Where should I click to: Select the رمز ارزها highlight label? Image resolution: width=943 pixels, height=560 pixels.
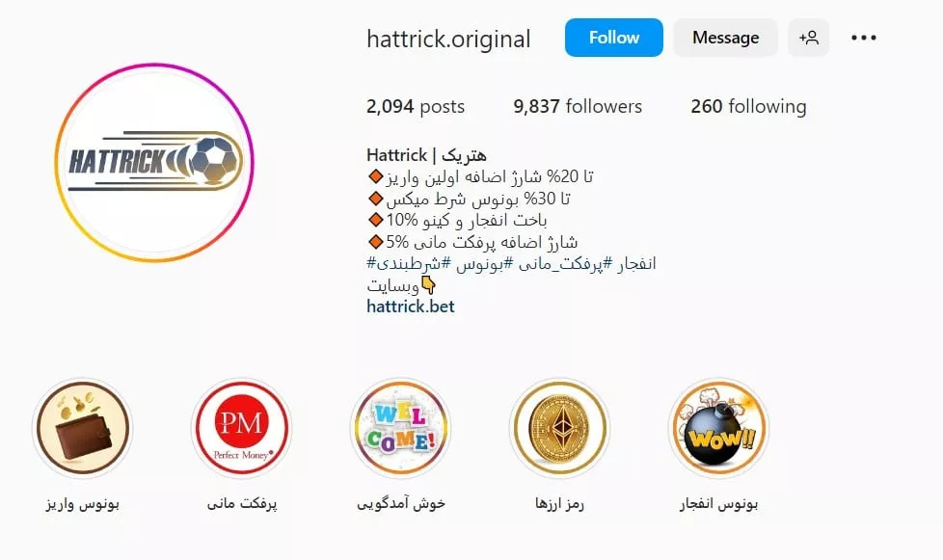point(559,503)
